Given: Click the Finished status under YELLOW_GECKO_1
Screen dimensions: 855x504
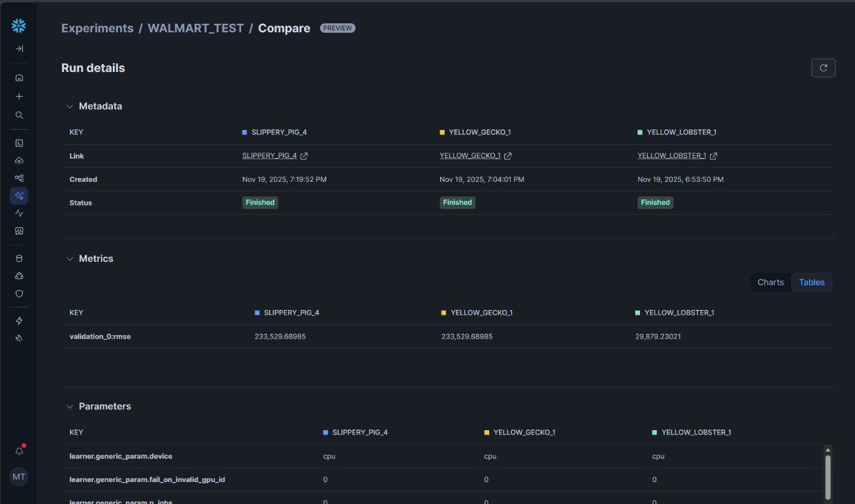Looking at the screenshot, I should pos(457,203).
